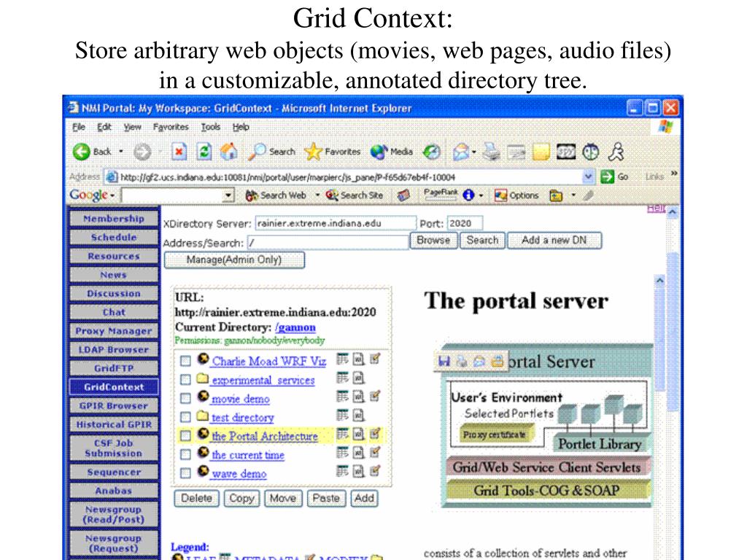Open the View menu
Viewport: 747px width, 560px height.
click(x=133, y=127)
